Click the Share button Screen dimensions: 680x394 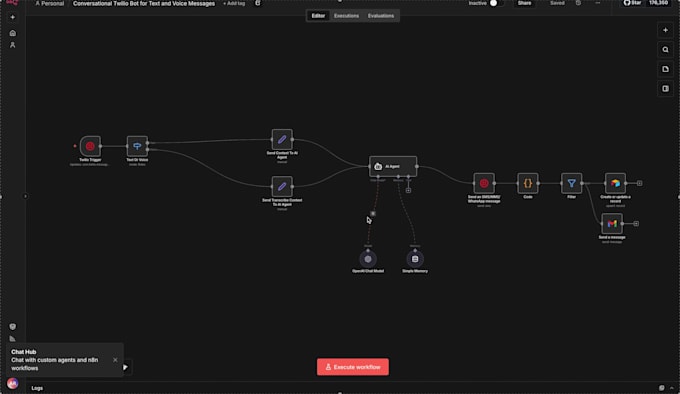point(524,3)
